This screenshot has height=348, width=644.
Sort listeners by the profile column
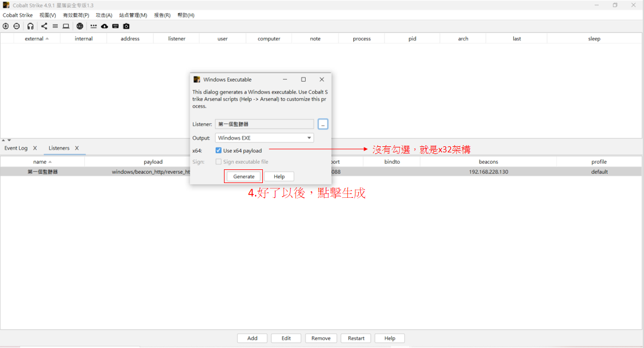[599, 162]
